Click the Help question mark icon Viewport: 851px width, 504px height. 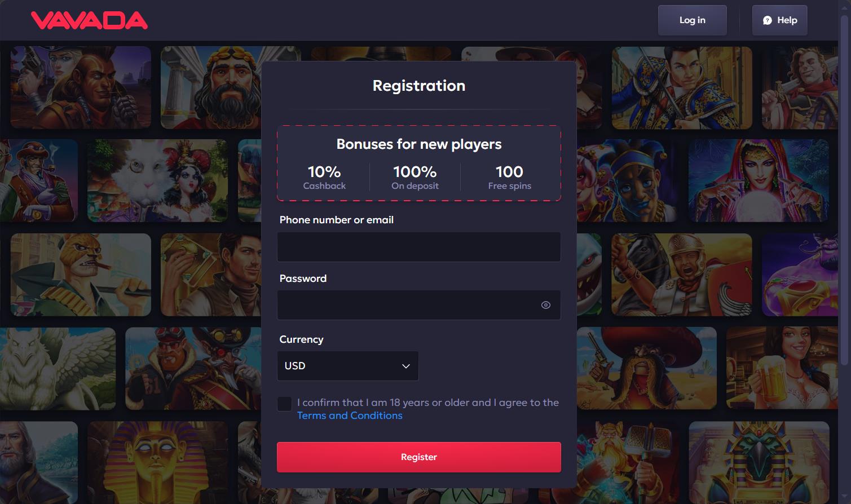point(767,20)
